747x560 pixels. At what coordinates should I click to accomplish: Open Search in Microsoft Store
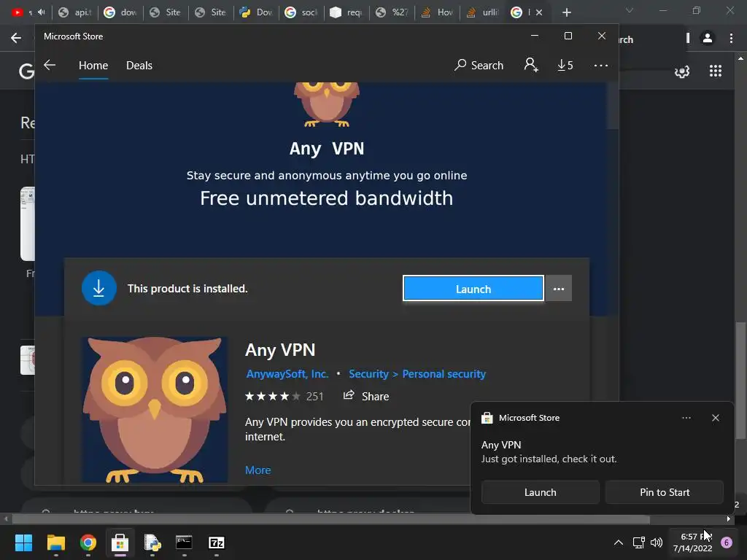479,65
